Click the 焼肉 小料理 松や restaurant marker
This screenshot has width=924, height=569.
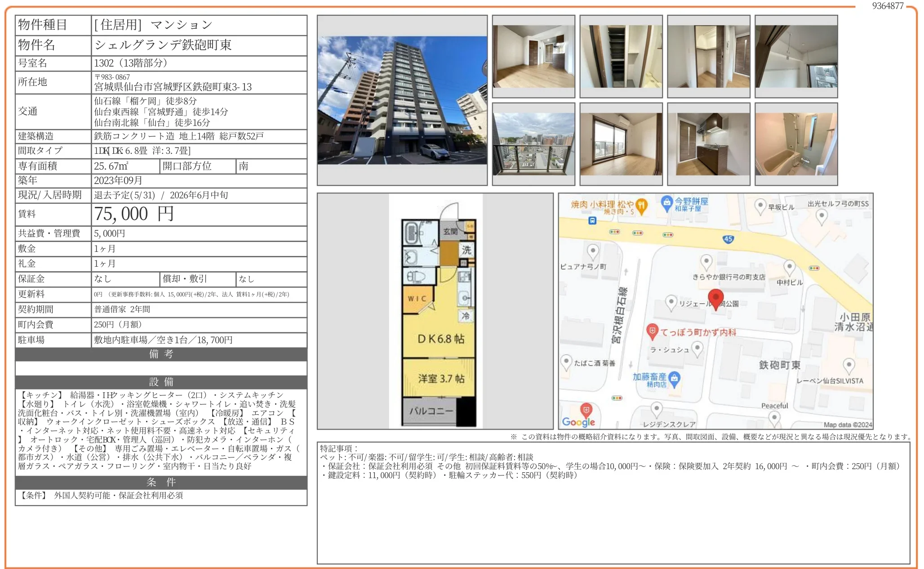pos(641,206)
